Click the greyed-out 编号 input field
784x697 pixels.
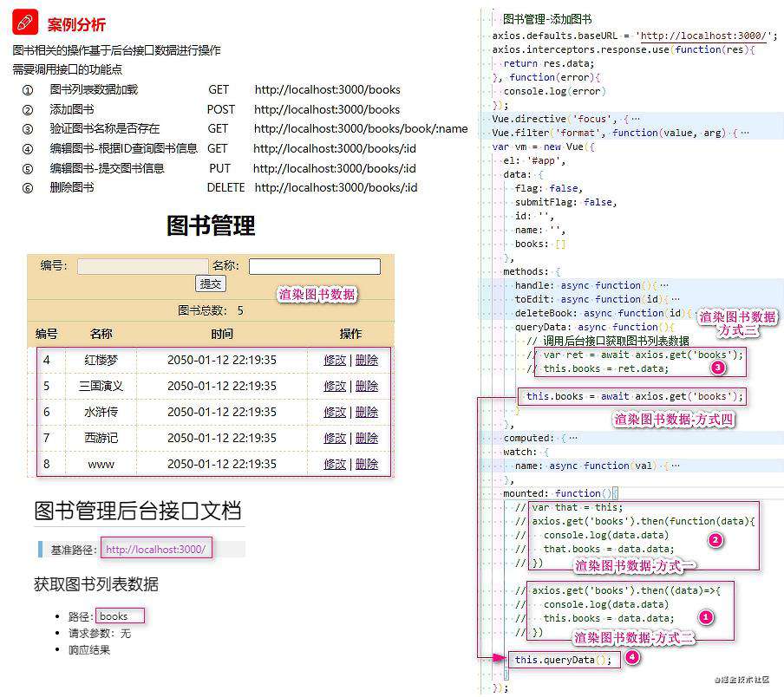coord(142,266)
